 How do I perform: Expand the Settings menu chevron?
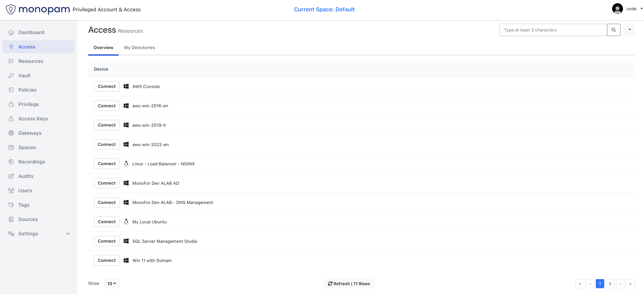point(68,234)
